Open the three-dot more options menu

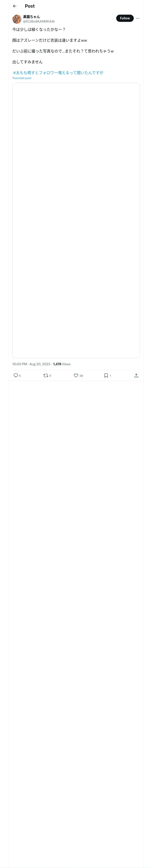pyautogui.click(x=138, y=18)
